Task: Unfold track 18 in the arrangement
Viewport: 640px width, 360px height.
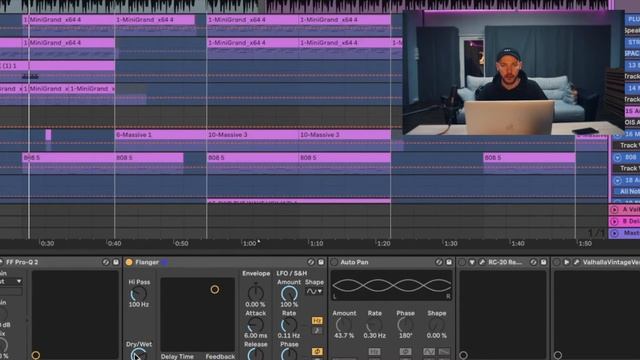Action: click(x=618, y=180)
